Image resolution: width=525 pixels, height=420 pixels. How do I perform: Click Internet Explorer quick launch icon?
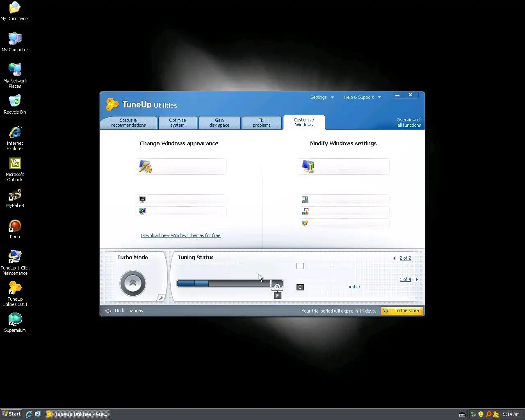(29, 414)
